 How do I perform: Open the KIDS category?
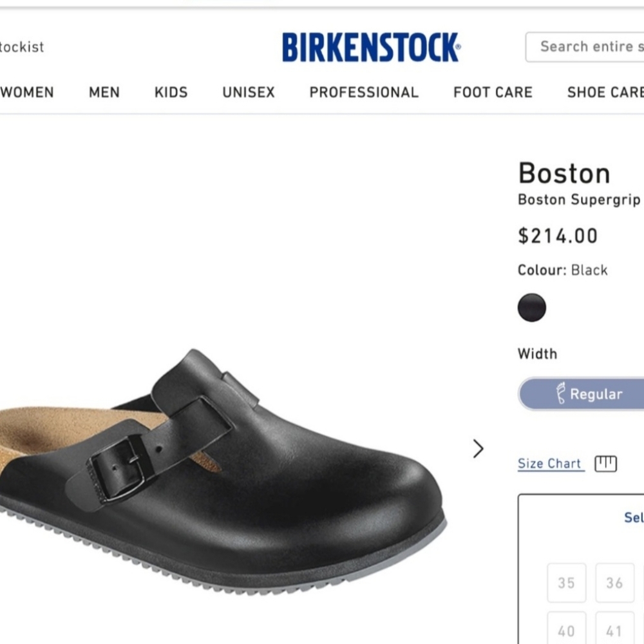point(170,92)
